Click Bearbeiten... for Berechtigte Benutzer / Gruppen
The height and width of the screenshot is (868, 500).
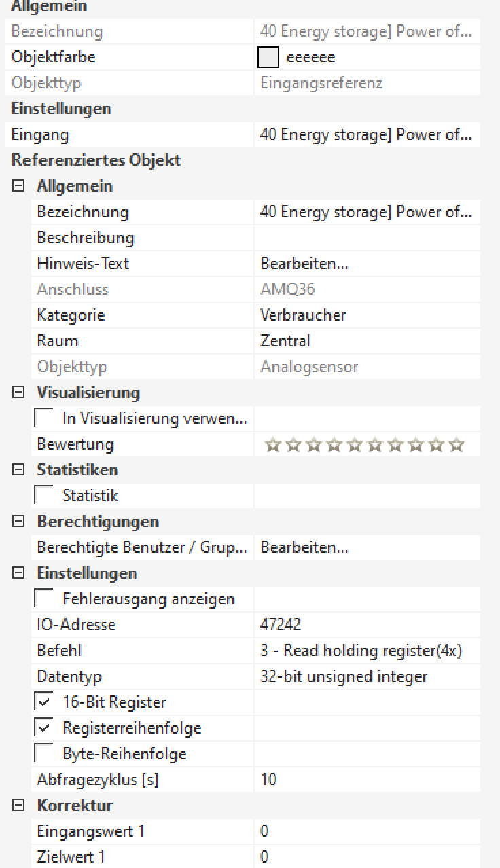(x=304, y=547)
